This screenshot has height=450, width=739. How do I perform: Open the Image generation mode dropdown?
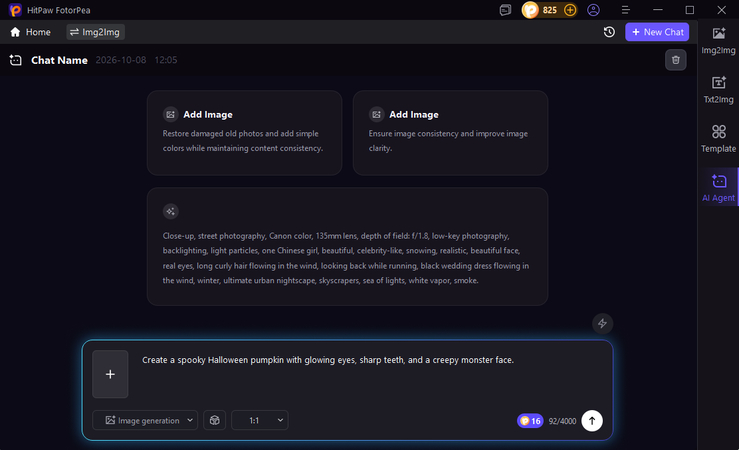click(145, 420)
